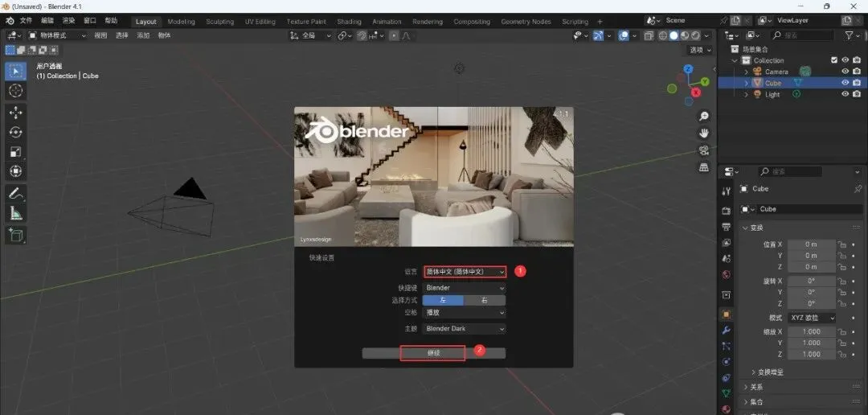The image size is (868, 415).
Task: Toggle camera view icon in viewport
Action: (x=704, y=150)
